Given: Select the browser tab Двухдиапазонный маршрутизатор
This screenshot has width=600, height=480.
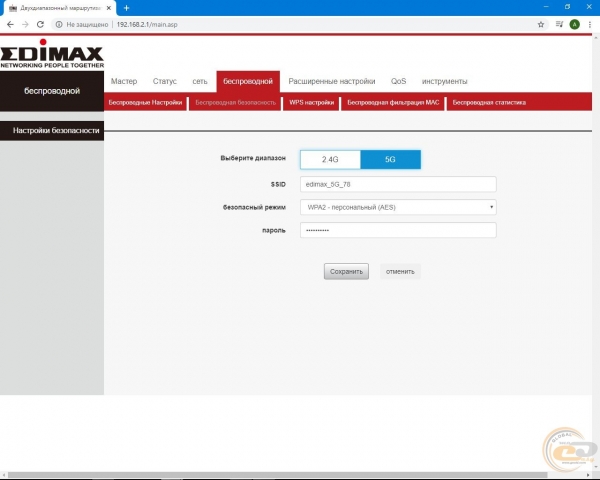Looking at the screenshot, I should coord(60,8).
